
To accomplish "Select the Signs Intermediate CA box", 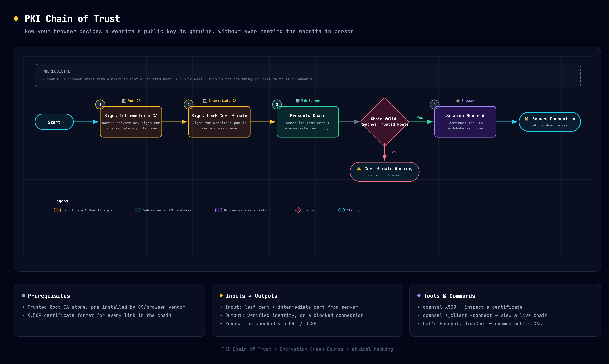I will tap(131, 122).
